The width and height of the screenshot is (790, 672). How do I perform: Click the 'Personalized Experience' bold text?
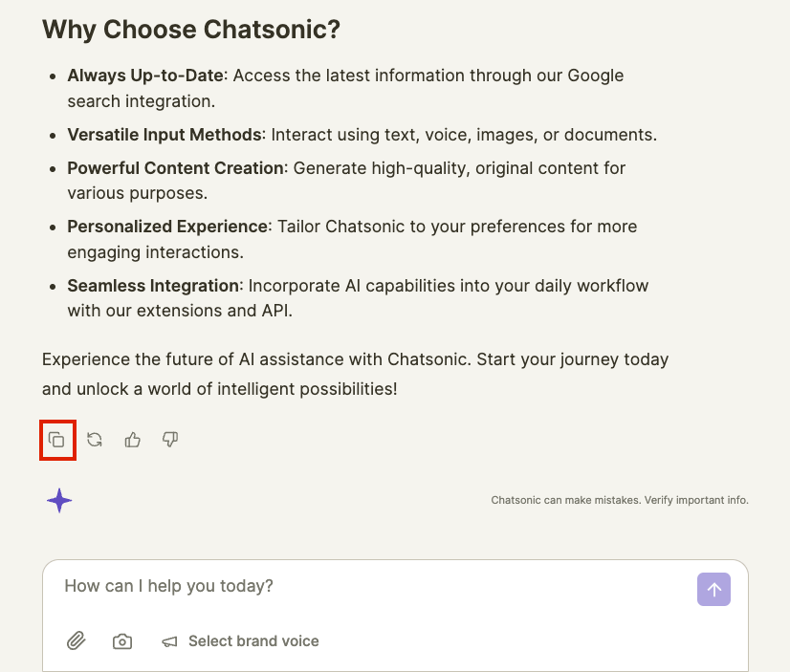click(167, 227)
